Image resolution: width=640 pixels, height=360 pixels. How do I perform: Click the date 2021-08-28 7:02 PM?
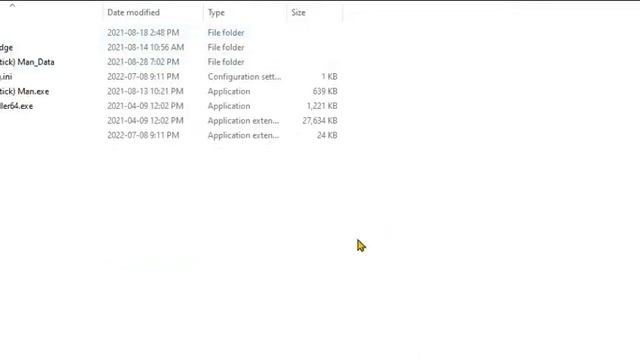point(143,62)
